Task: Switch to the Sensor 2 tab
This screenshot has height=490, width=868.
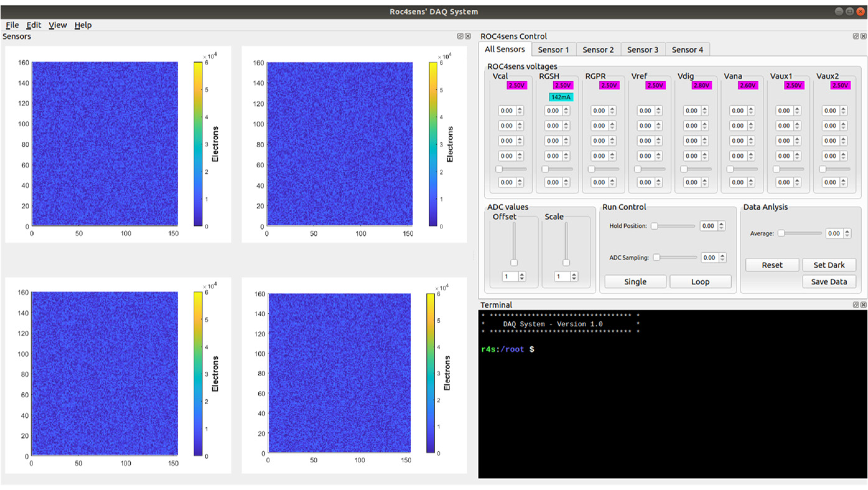Action: (598, 50)
